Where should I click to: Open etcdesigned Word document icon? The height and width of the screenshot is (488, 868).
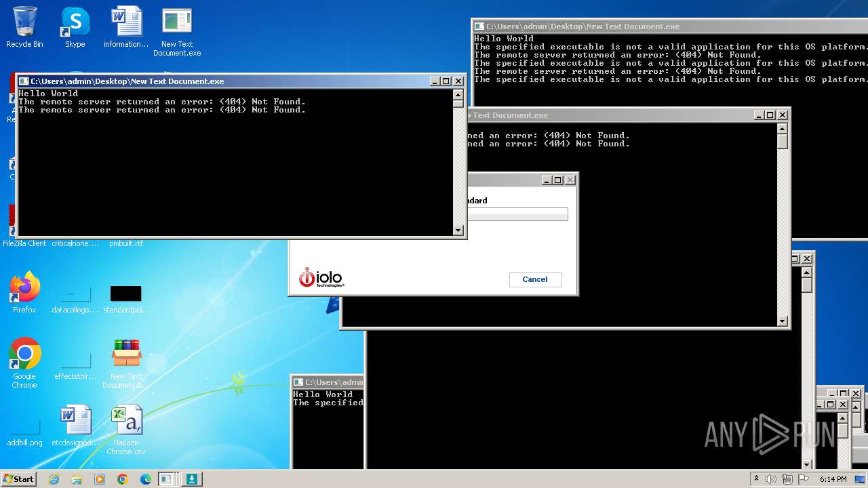coord(75,426)
